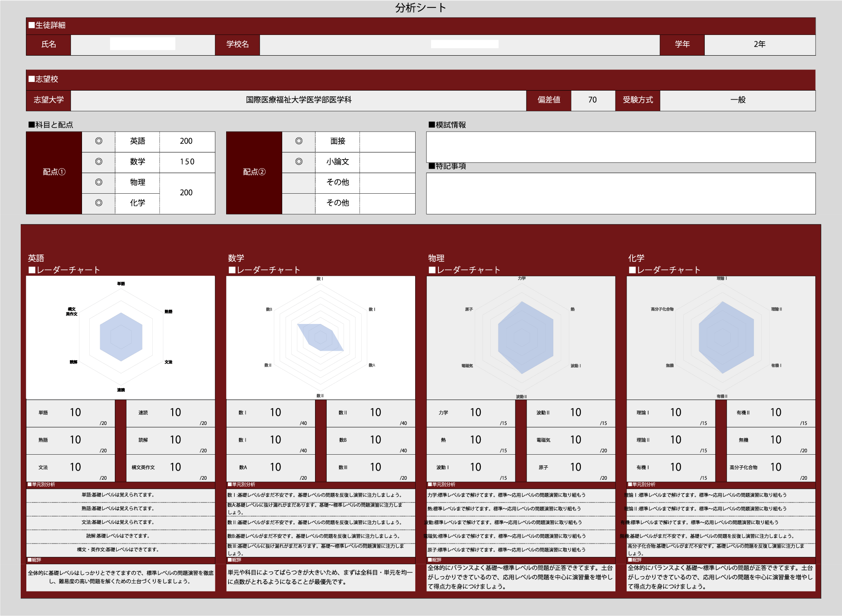842x616 pixels.
Task: Toggle the ◎ mark beside 数学
Action: (98, 162)
